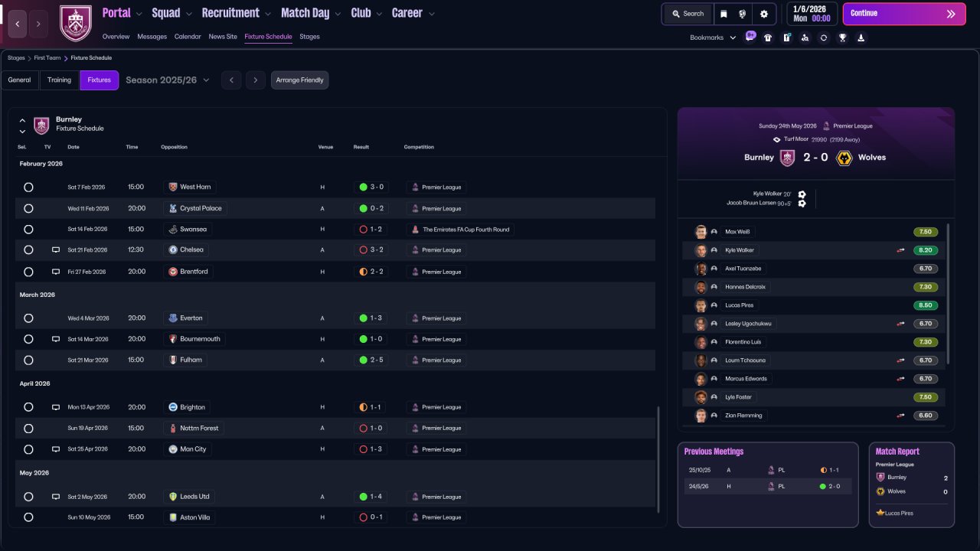Click the Arrange Friendly button
The image size is (980, 551).
(x=299, y=80)
